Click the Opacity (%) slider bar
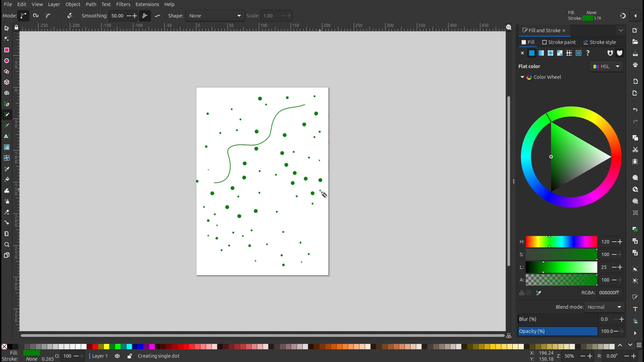 point(557,331)
